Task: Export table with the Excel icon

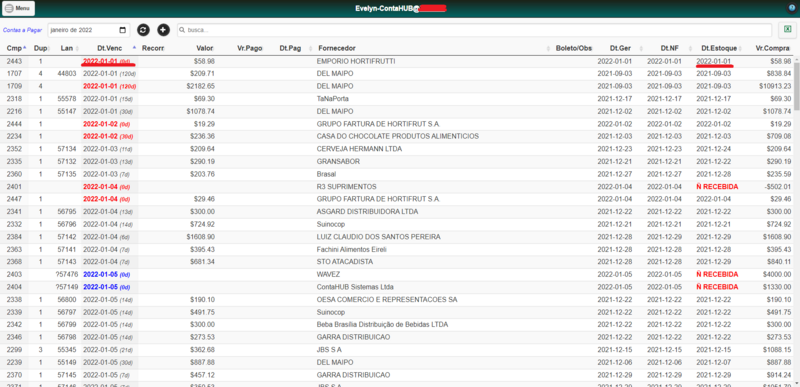Action: tap(788, 30)
